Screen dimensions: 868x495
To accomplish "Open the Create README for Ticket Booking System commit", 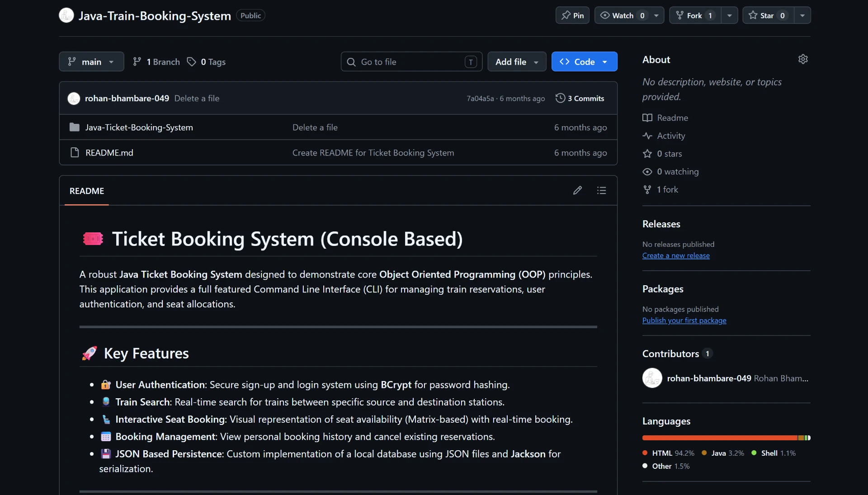I will tap(373, 153).
